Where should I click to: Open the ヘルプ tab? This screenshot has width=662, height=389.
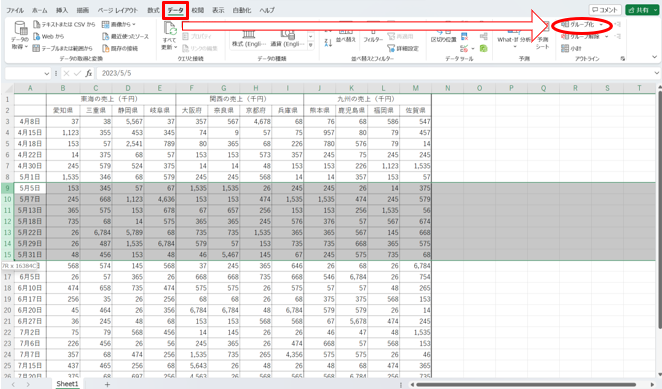tap(267, 10)
